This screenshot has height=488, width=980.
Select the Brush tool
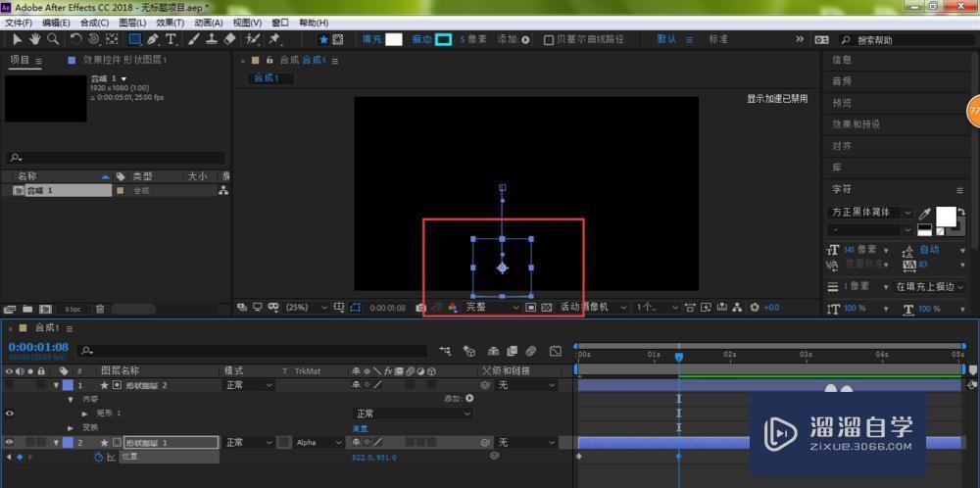(194, 39)
